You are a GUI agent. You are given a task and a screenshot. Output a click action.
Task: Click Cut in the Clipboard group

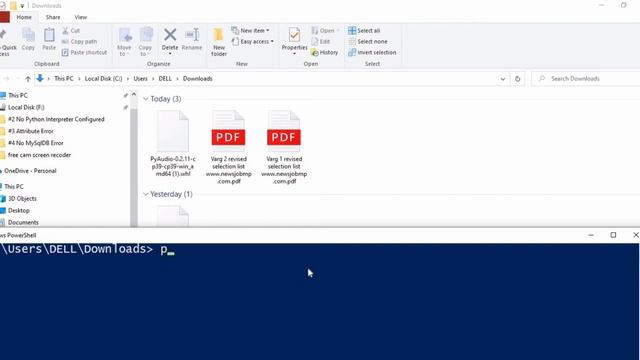pos(71,31)
